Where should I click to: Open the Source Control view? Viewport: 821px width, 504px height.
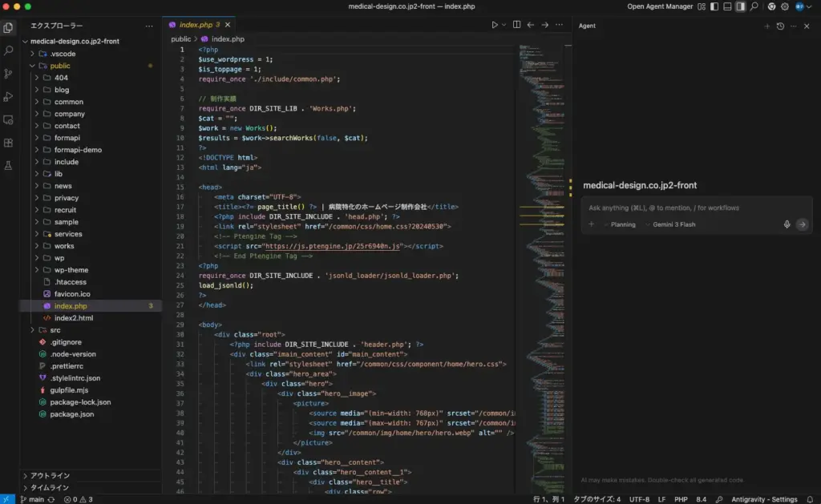(9, 74)
